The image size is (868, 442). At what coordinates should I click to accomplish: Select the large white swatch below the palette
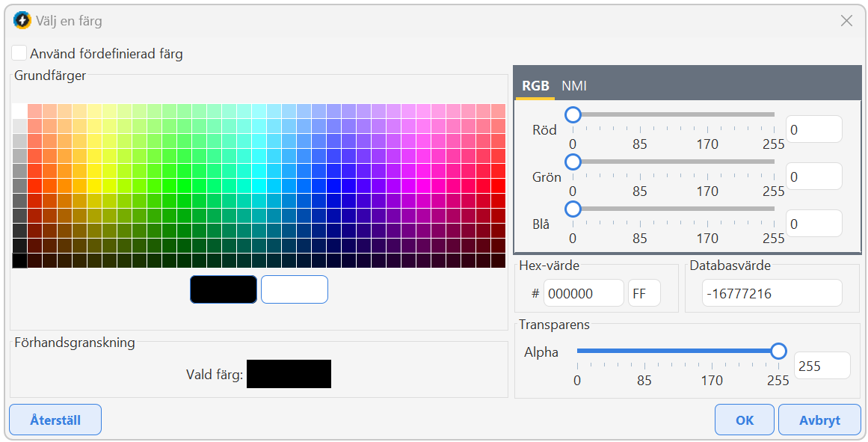pos(295,289)
